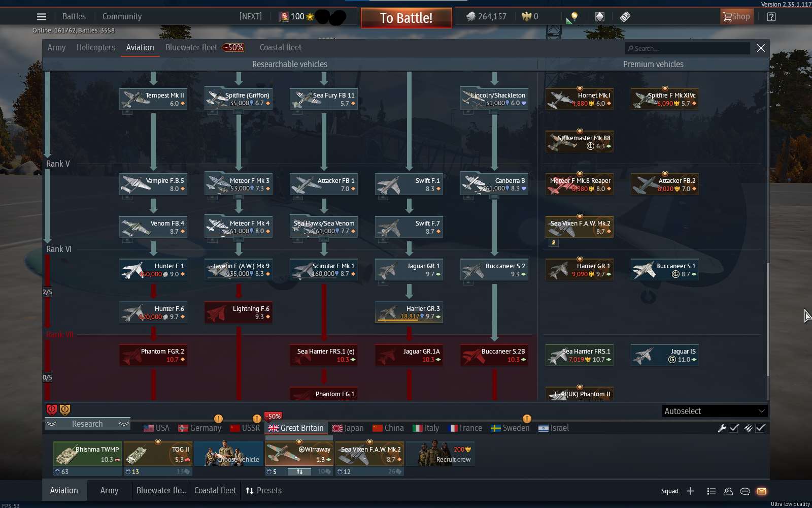Screen dimensions: 812x508
Task: Open the Shop button
Action: tap(736, 17)
